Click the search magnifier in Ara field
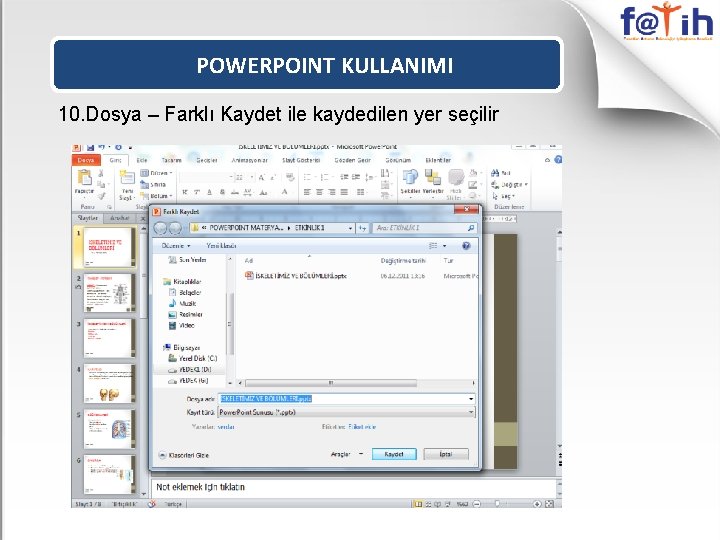Screen dimensions: 720x540 pyautogui.click(x=471, y=228)
